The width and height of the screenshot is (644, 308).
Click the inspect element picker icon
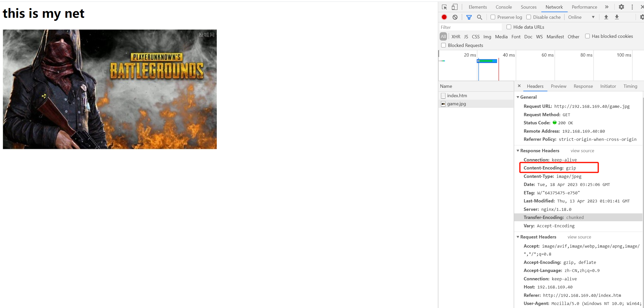444,7
